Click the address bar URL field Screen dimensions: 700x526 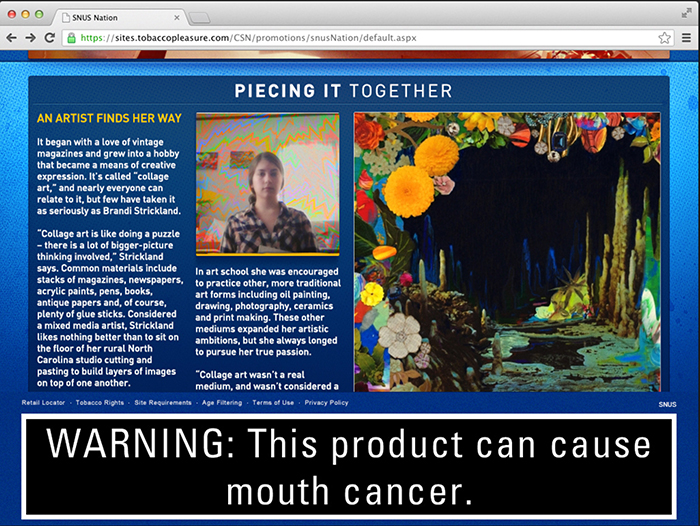pos(366,38)
